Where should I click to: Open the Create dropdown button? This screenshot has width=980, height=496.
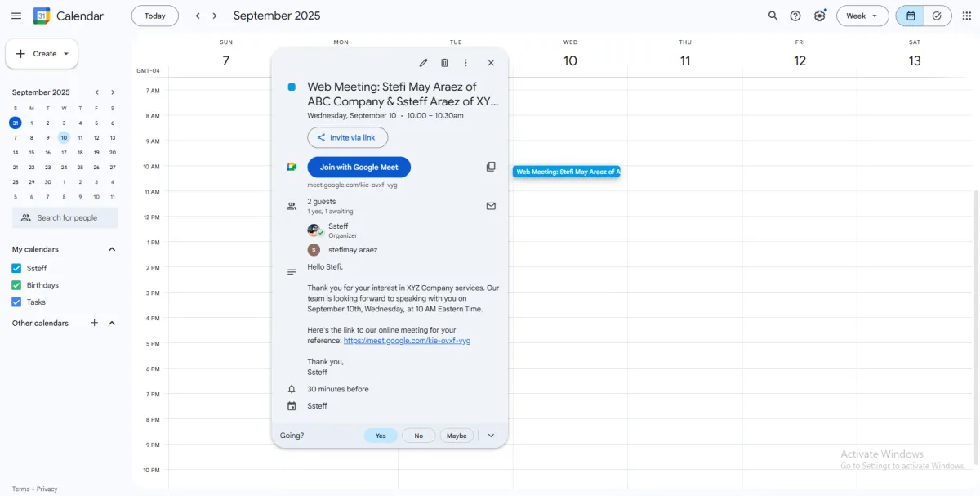click(42, 54)
